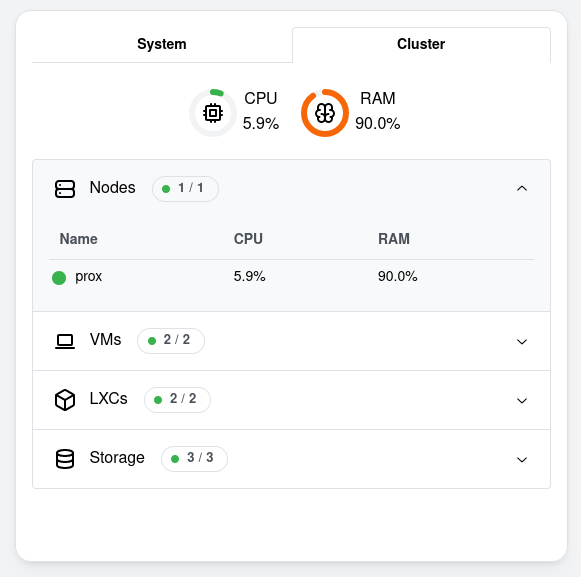Viewport: 581px width, 577px height.
Task: Expand the LXCs section chevron
Action: (522, 400)
